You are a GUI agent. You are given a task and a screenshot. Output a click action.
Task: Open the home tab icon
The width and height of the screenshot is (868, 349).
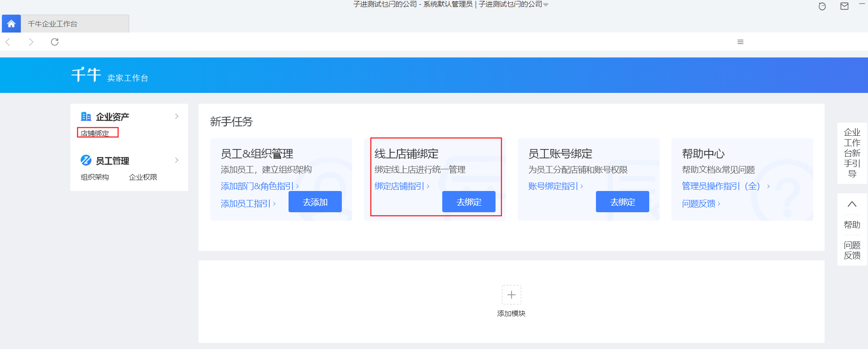11,24
